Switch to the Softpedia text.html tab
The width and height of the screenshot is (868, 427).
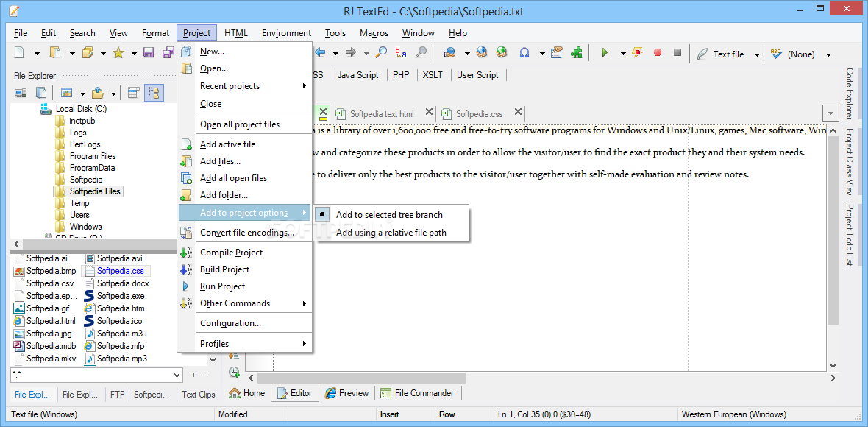click(x=382, y=113)
